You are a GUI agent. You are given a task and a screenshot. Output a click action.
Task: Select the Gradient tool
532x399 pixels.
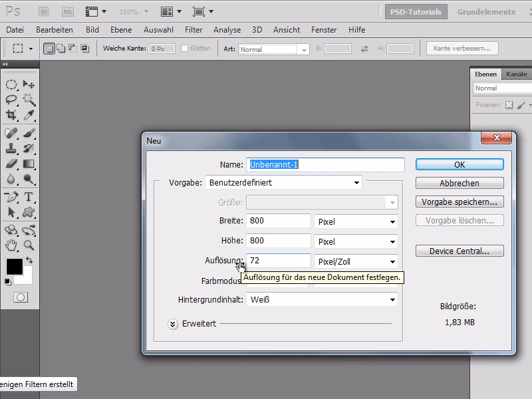(29, 164)
